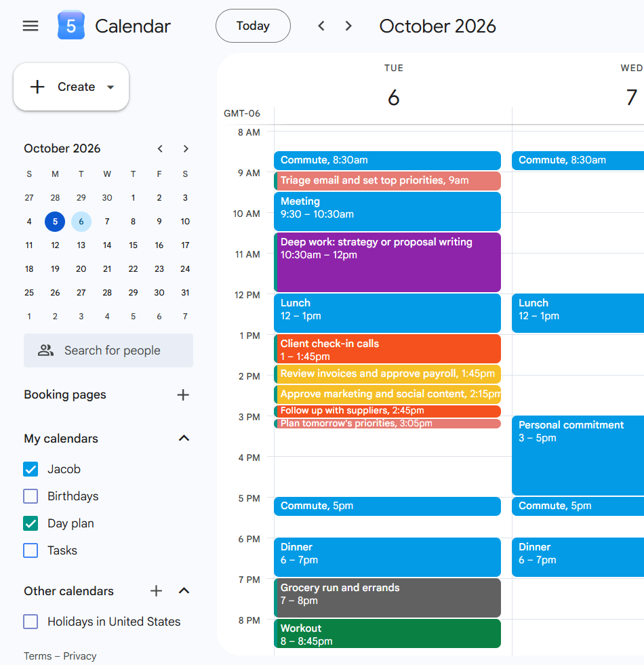Image resolution: width=644 pixels, height=665 pixels.
Task: Go to previous period in header
Action: [321, 26]
